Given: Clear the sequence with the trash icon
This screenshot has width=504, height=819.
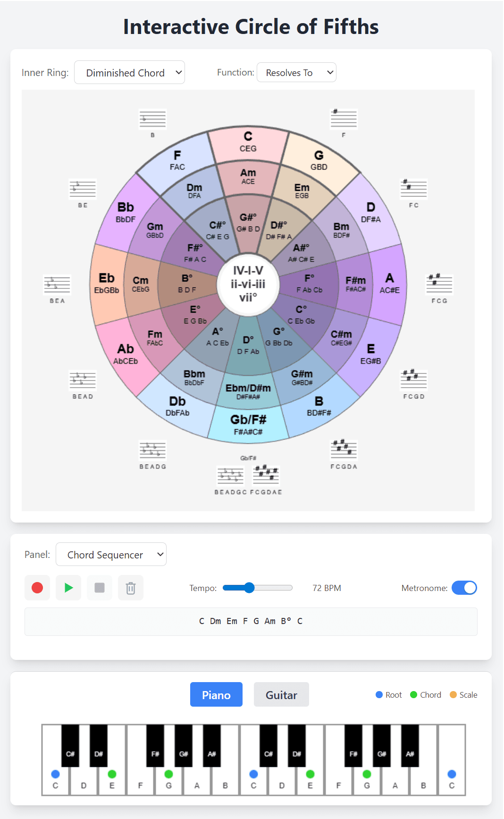Looking at the screenshot, I should pyautogui.click(x=131, y=588).
